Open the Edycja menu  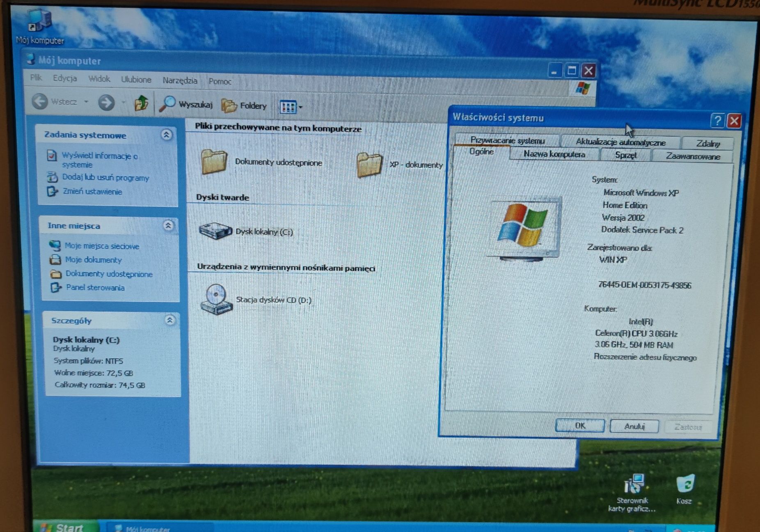[64, 78]
